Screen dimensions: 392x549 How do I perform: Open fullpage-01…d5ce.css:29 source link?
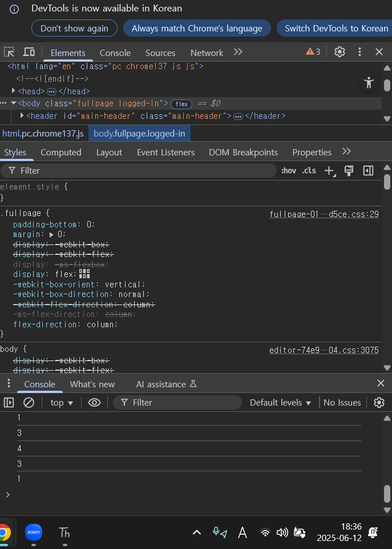point(324,214)
